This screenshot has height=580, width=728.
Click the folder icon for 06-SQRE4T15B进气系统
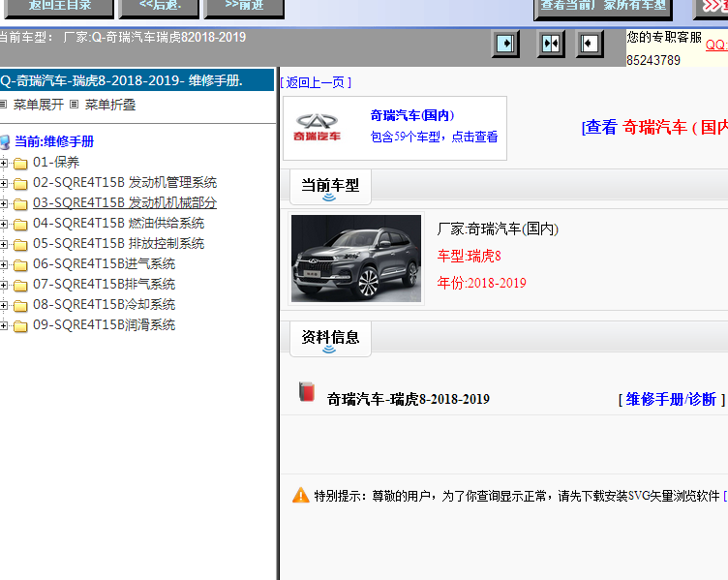click(x=20, y=264)
